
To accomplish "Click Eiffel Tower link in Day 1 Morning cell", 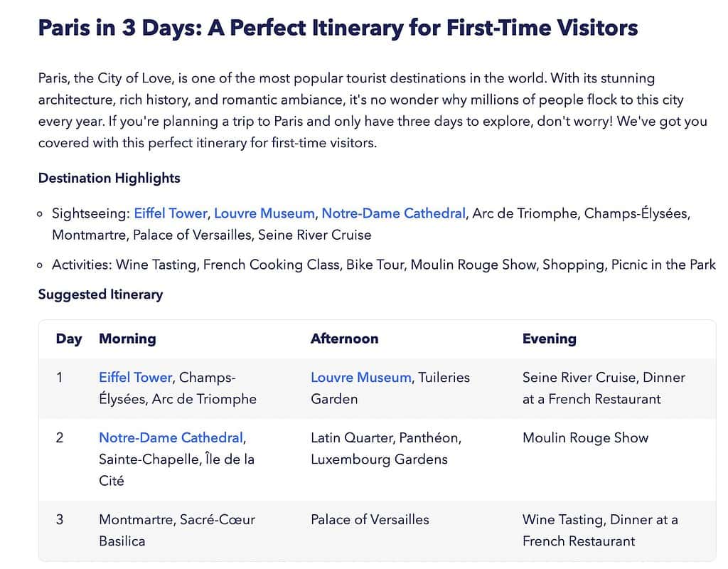I will (135, 378).
